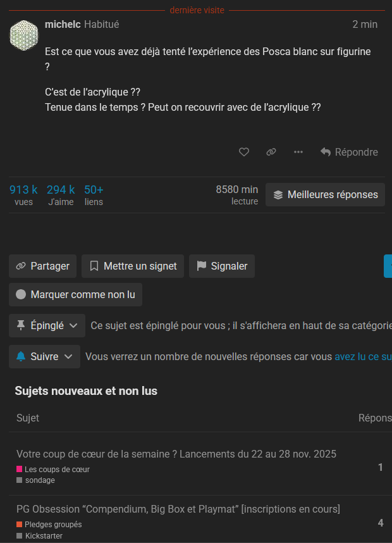This screenshot has width=392, height=543.
Task: Open michelc's avatar profile picture
Action: [24, 34]
